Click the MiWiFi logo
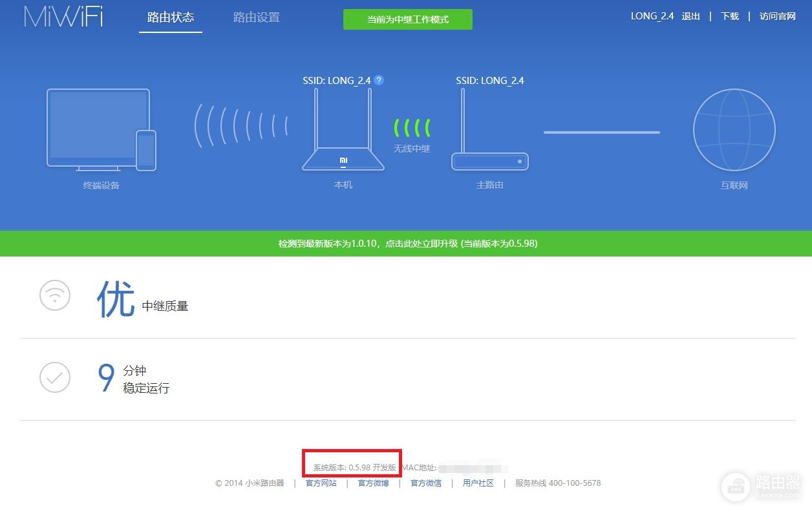The height and width of the screenshot is (513, 812). pos(63,17)
